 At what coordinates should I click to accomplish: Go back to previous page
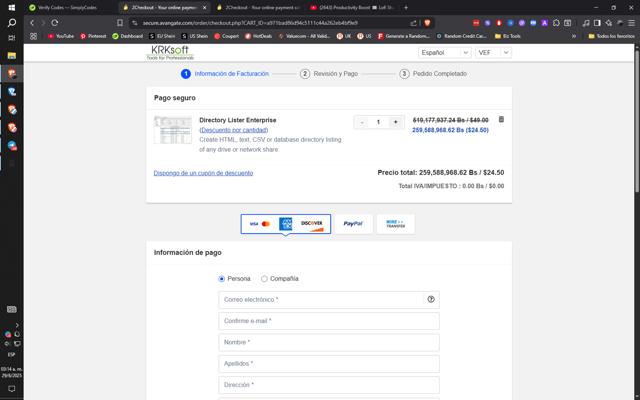pyautogui.click(x=32, y=23)
